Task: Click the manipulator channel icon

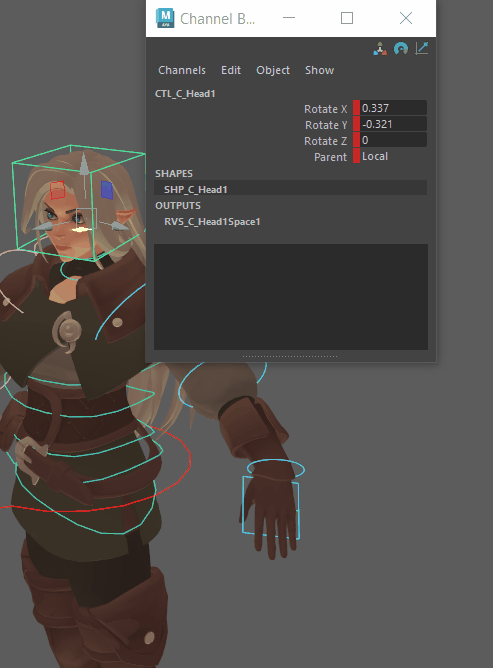Action: pyautogui.click(x=380, y=49)
